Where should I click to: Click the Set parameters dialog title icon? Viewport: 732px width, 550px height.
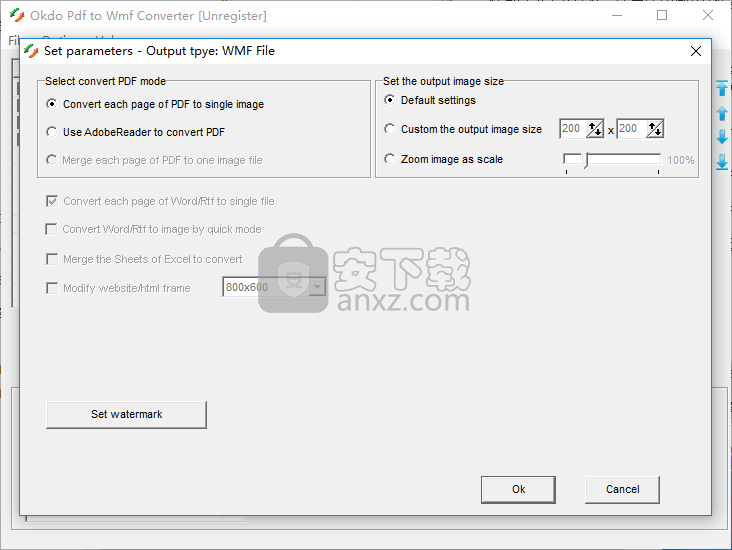tap(31, 51)
